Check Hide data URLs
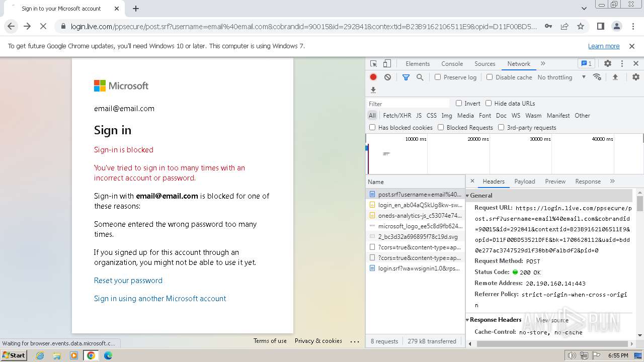644x362 pixels. point(489,103)
